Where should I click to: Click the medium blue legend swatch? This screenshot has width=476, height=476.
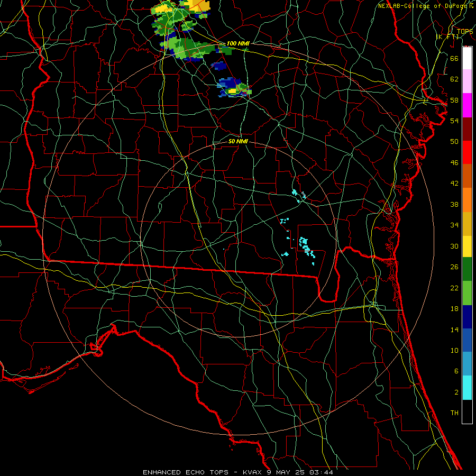[x=467, y=340]
